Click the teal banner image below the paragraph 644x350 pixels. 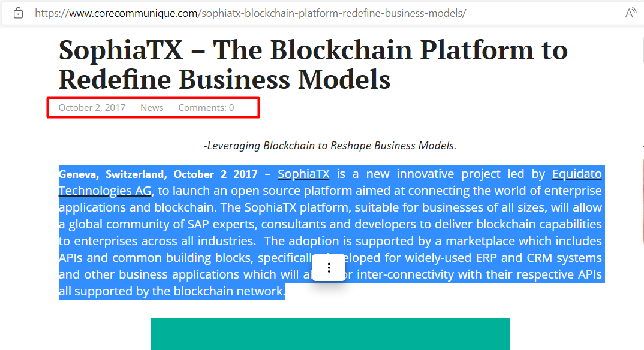(x=330, y=334)
